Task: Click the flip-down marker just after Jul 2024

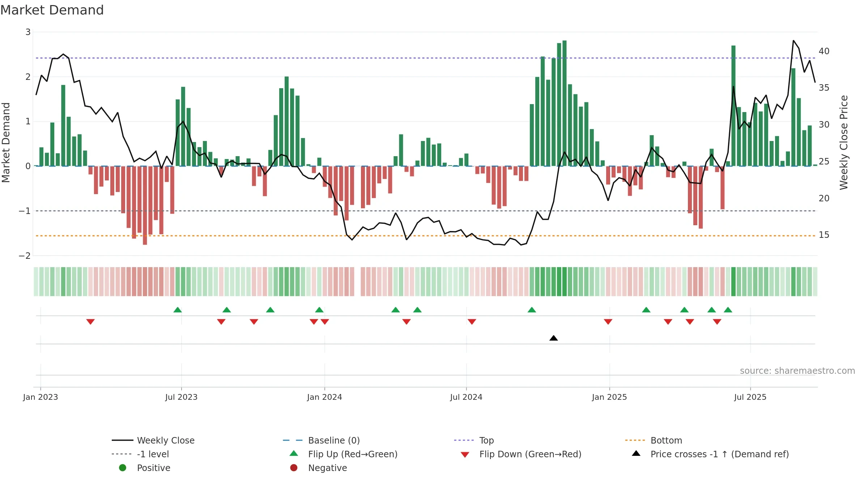Action: click(x=472, y=322)
